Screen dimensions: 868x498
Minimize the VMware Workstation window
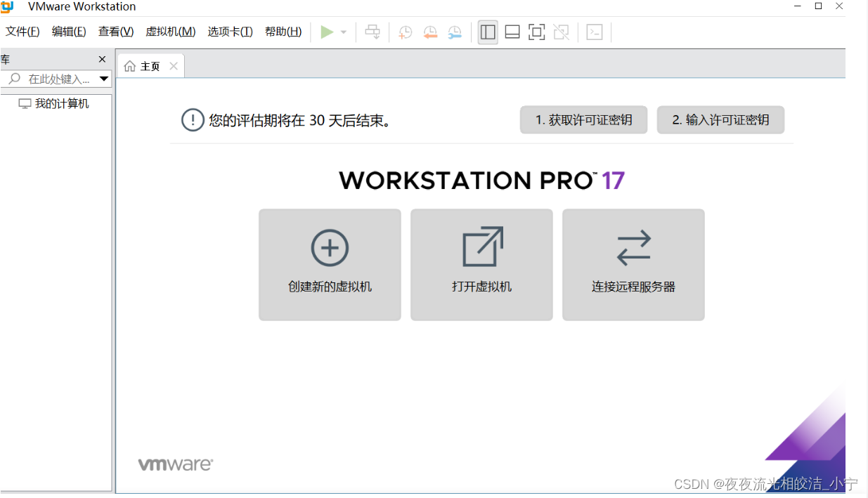point(797,6)
